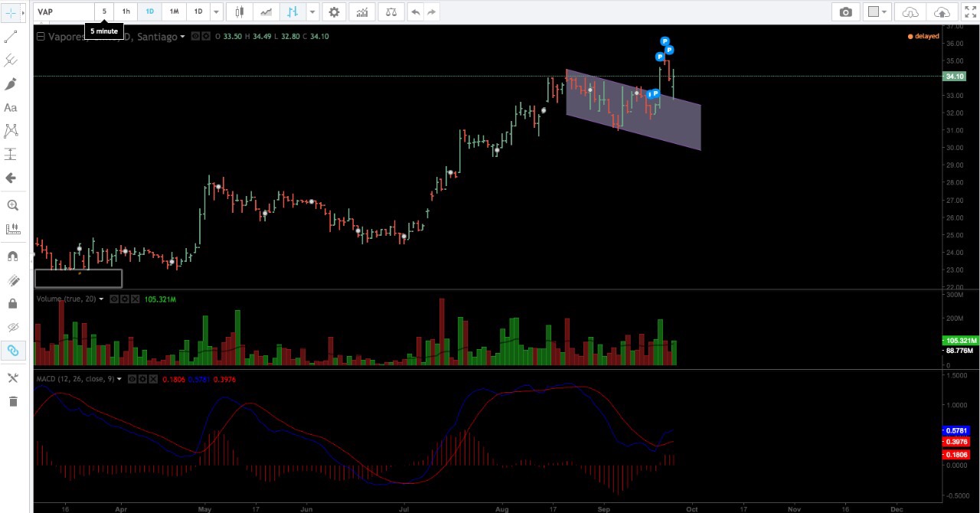Activate the Aa text annotation tool

(11, 108)
